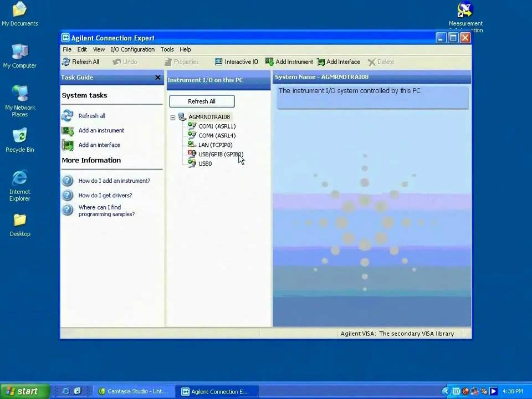Open 'Where can I find programming samples?' link

106,211
